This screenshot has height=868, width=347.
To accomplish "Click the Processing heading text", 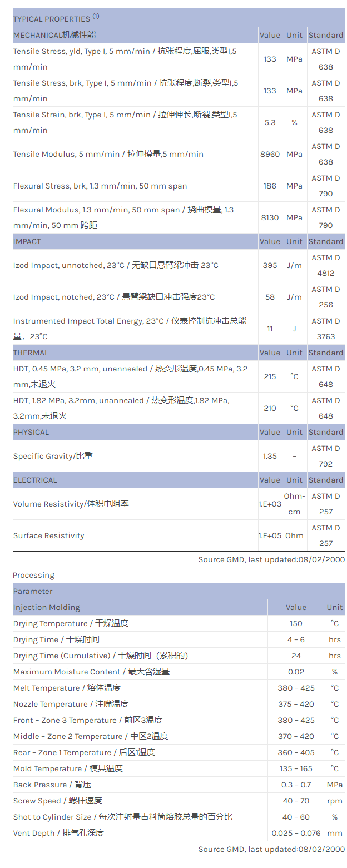I will point(34,575).
